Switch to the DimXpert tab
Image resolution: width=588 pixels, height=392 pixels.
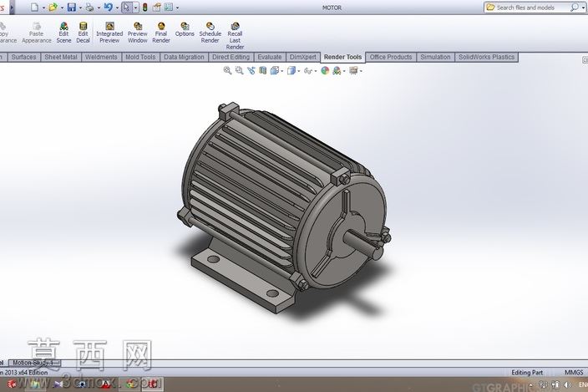303,57
